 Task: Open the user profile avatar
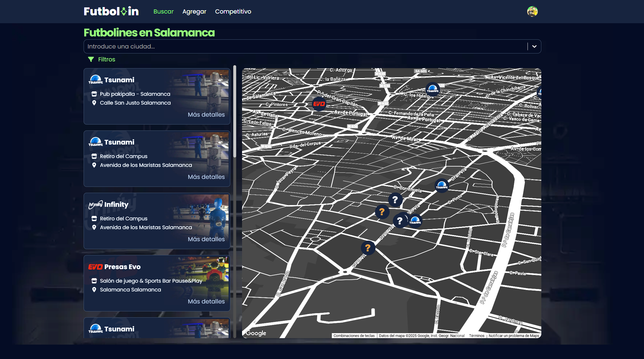click(x=532, y=11)
